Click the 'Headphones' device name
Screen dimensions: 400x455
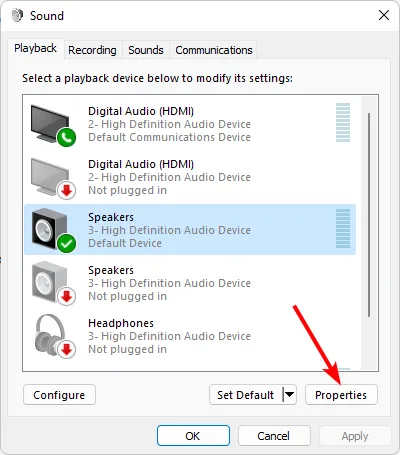click(x=121, y=323)
